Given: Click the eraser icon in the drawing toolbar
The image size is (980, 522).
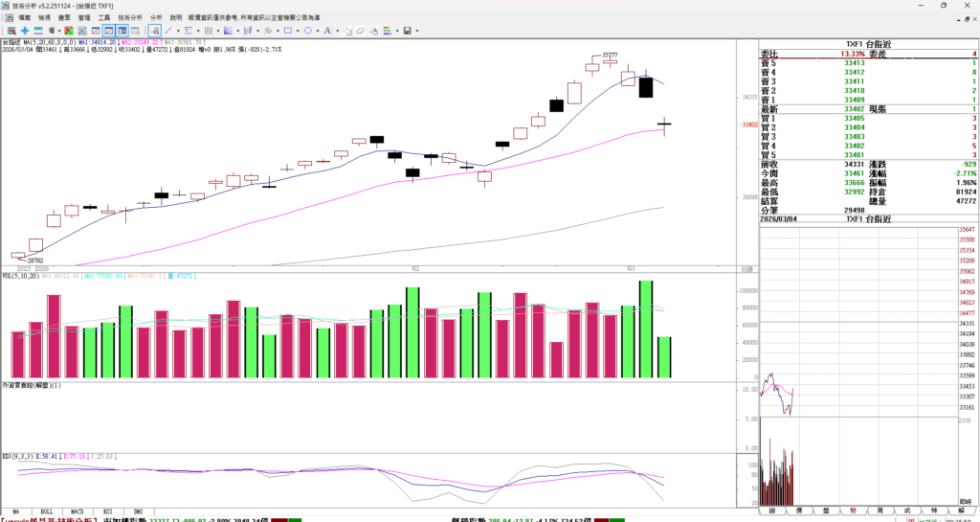Looking at the screenshot, I should click(x=361, y=31).
